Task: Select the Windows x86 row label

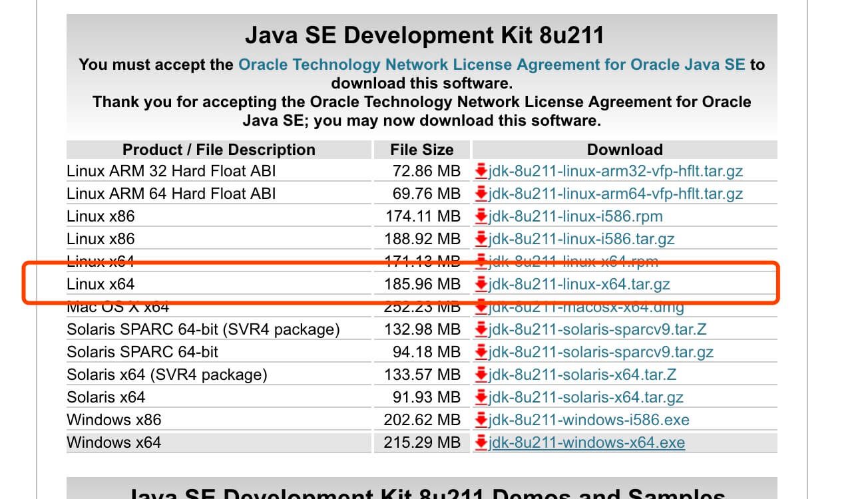Action: point(114,420)
